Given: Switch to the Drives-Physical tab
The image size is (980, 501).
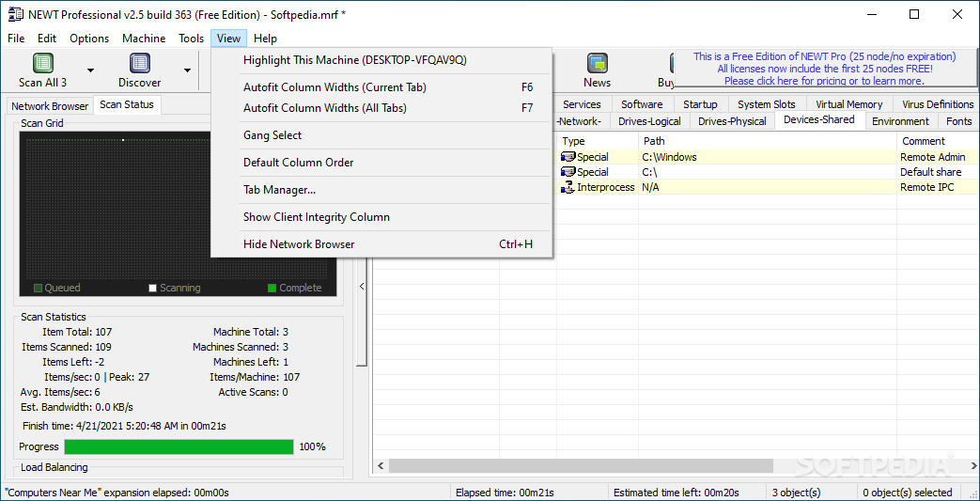Looking at the screenshot, I should [732, 121].
